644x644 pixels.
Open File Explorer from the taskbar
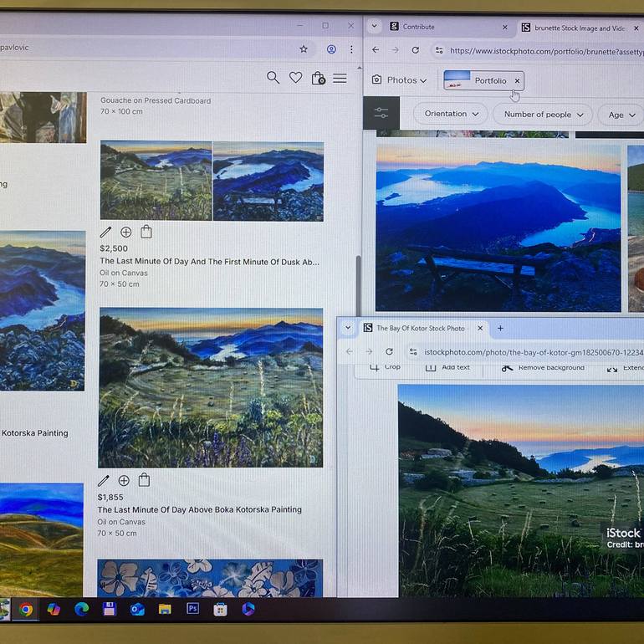165,609
